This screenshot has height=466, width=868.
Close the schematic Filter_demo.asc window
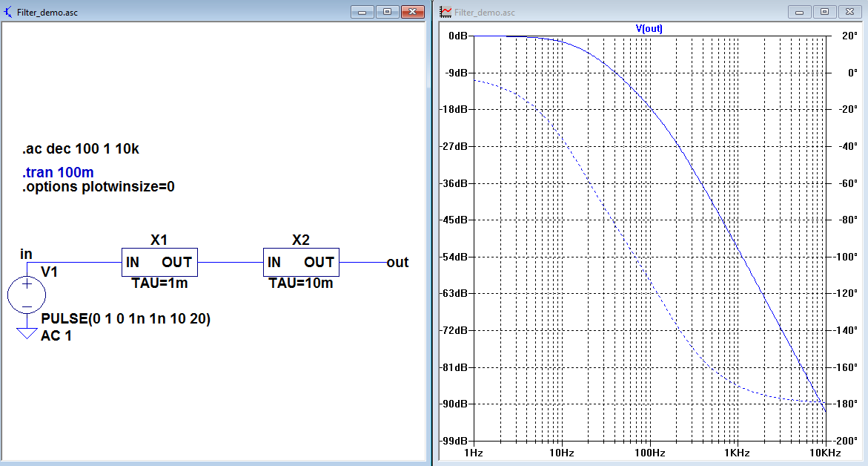click(x=412, y=12)
